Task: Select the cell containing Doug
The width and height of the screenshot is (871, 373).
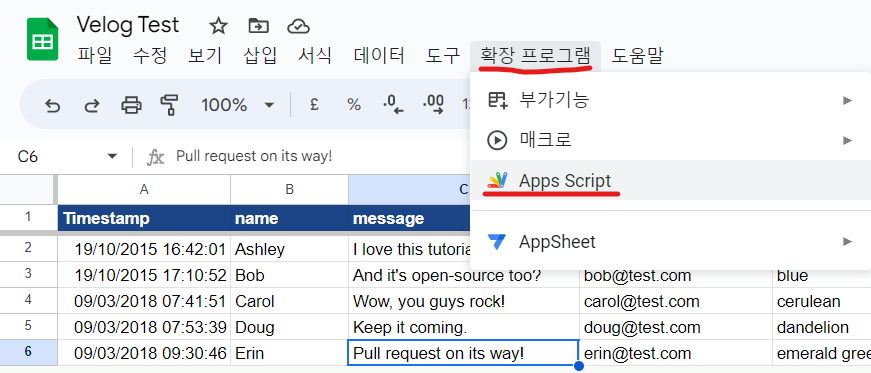Action: point(289,327)
